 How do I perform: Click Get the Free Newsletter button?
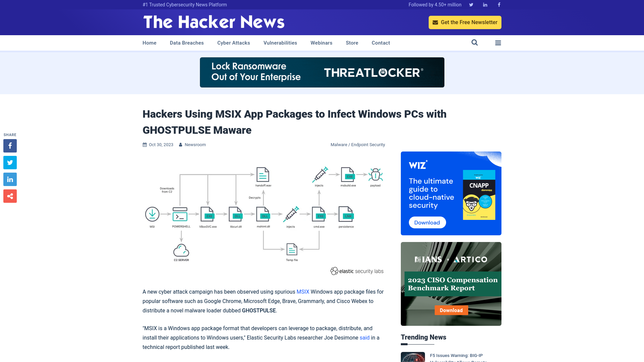[465, 22]
